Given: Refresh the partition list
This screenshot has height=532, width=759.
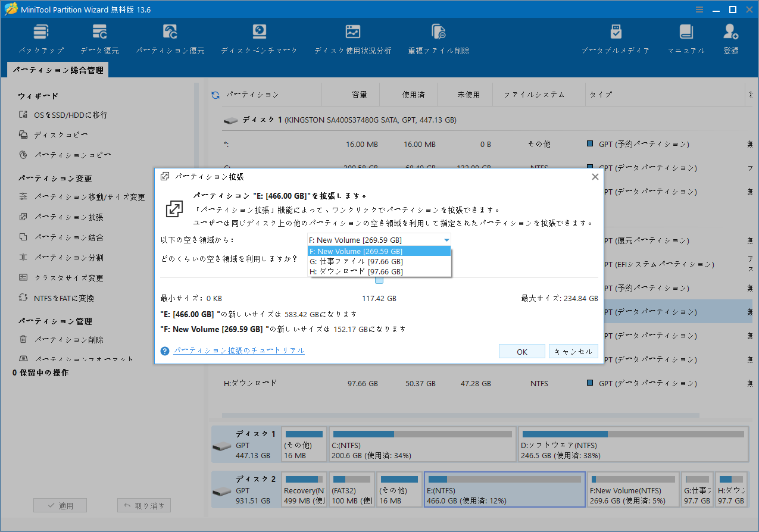Looking at the screenshot, I should tap(215, 94).
